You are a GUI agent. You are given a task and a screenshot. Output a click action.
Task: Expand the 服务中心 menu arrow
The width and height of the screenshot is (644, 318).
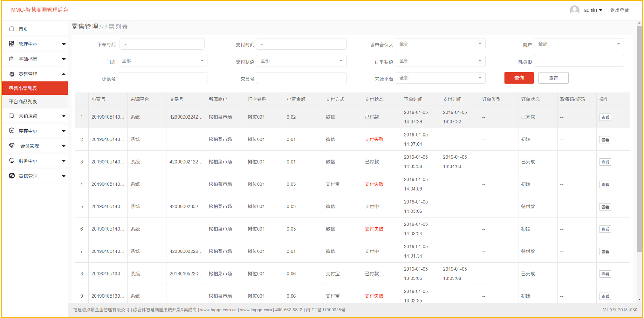click(x=64, y=161)
